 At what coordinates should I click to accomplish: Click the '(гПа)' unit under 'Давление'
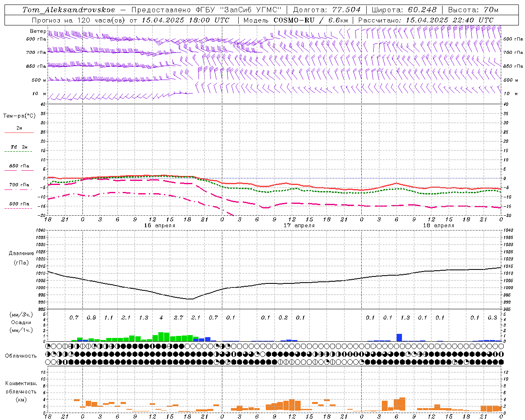pyautogui.click(x=21, y=263)
